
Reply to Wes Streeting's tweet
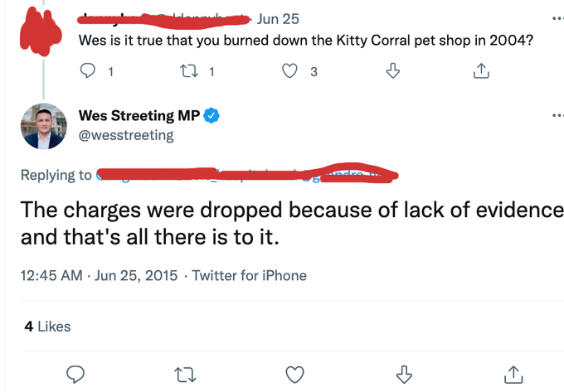(76, 374)
